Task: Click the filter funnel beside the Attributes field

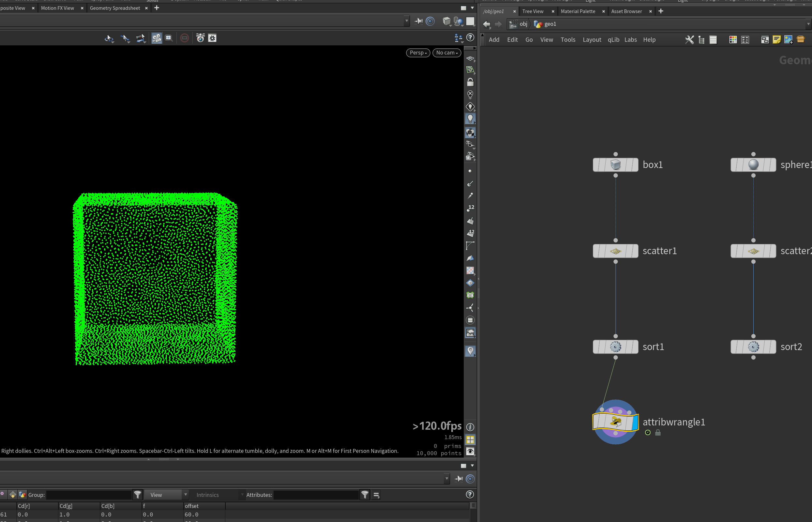Action: (365, 495)
